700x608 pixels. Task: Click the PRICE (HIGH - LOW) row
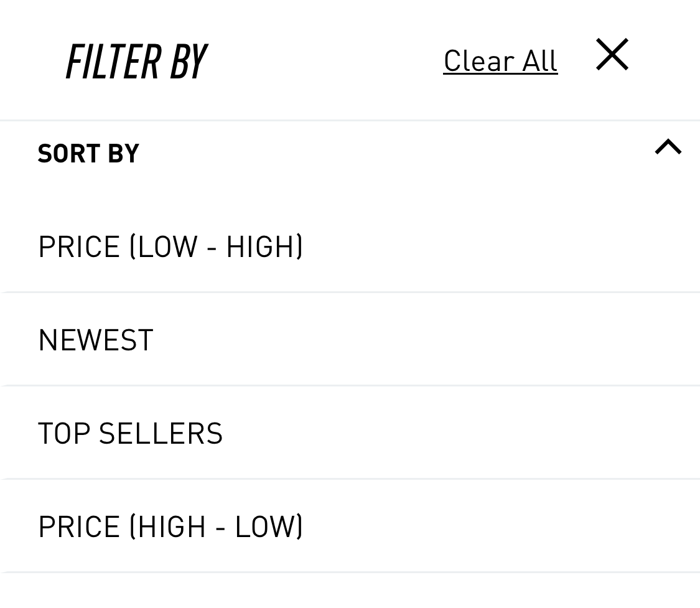click(170, 526)
